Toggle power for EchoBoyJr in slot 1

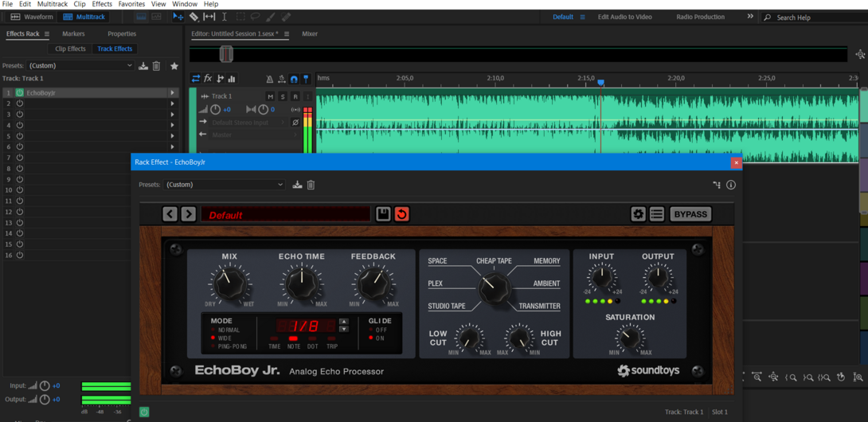pos(19,93)
